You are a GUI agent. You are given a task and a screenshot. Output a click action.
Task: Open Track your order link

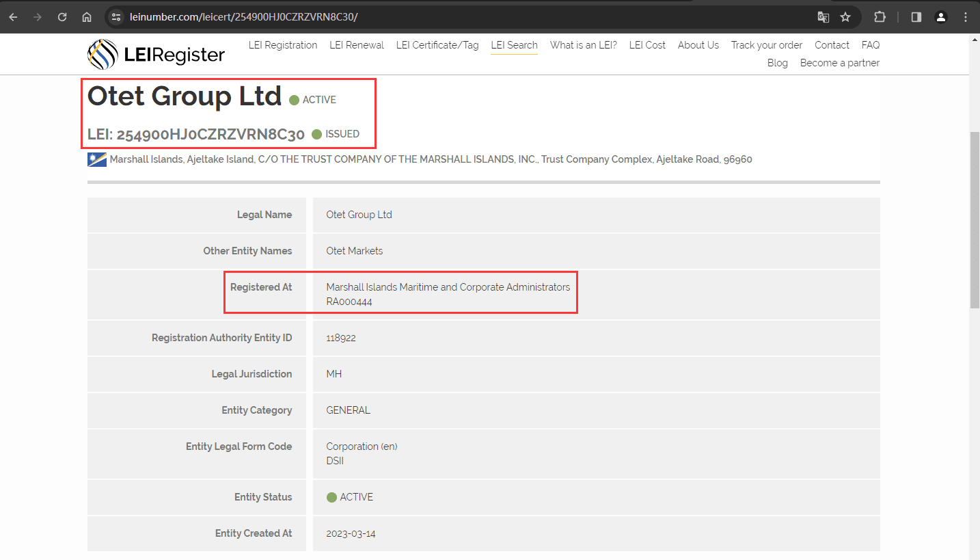(x=767, y=45)
